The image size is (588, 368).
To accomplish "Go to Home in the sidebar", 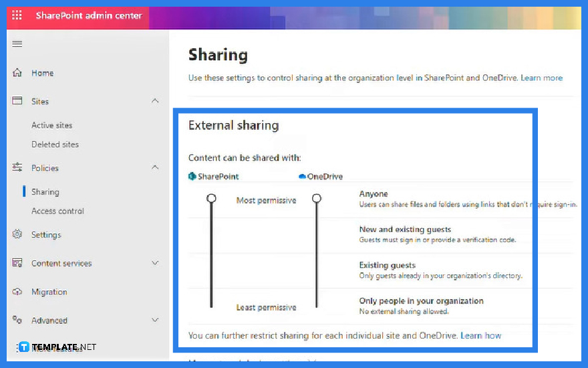I will [x=42, y=73].
